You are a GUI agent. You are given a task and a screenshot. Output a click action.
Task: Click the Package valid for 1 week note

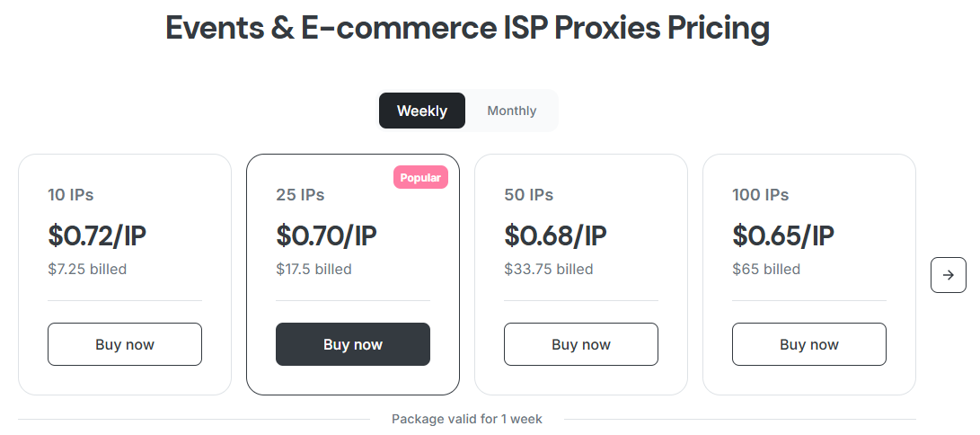click(466, 419)
